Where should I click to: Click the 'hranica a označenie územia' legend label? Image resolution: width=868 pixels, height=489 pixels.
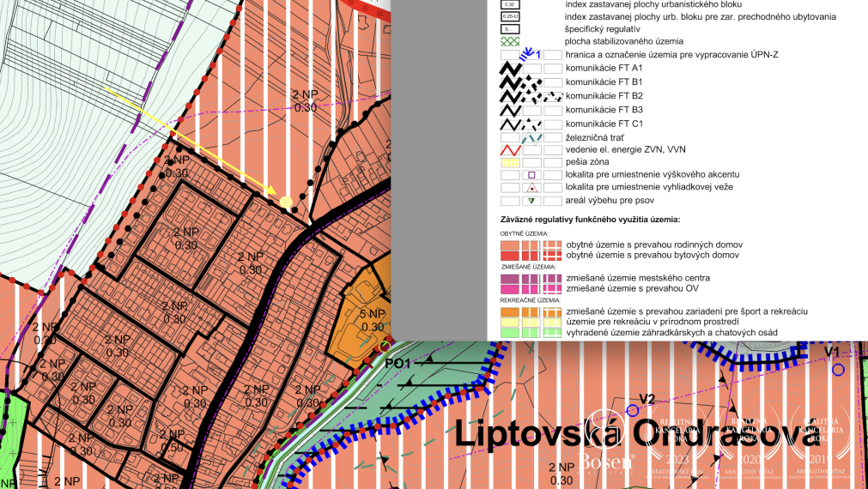(x=671, y=55)
